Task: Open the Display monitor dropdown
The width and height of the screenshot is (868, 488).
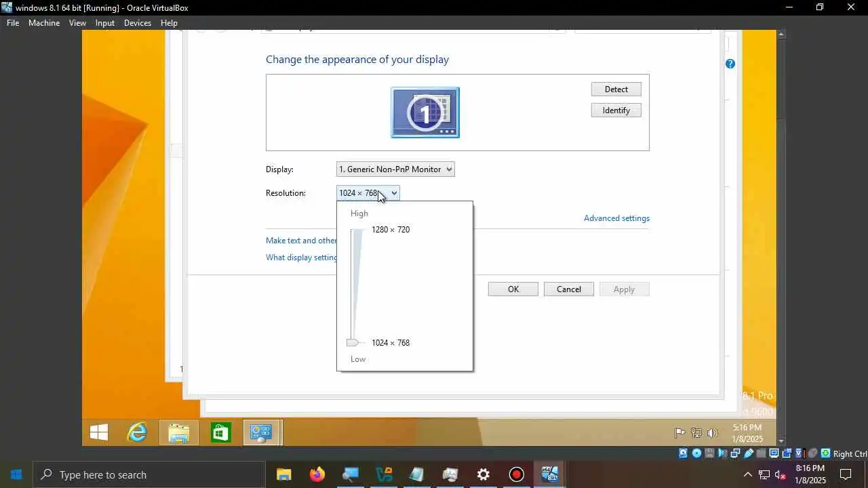Action: 395,169
